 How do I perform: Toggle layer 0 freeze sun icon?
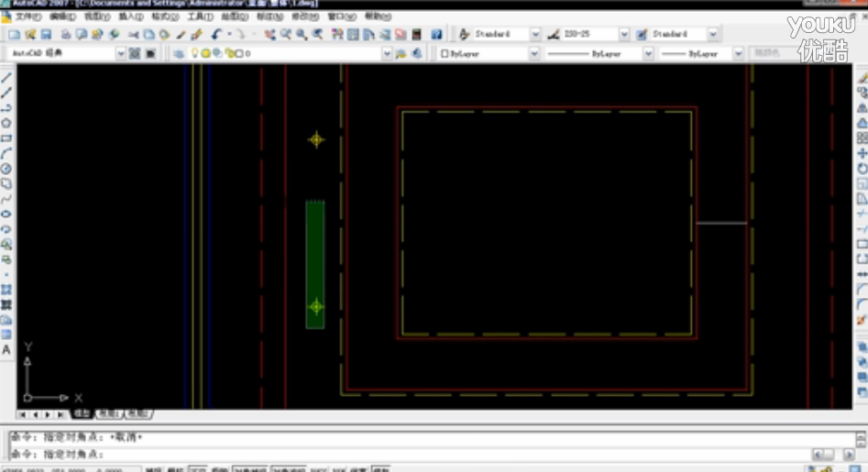point(206,54)
